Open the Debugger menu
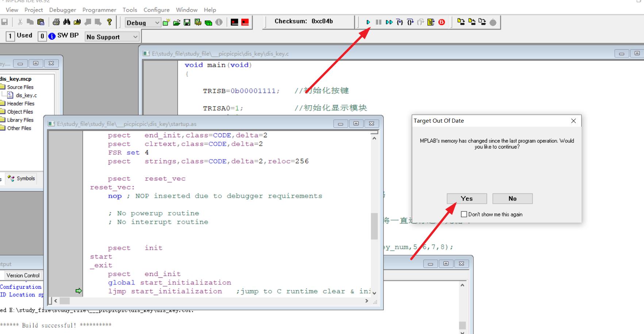The image size is (644, 334). click(x=63, y=10)
